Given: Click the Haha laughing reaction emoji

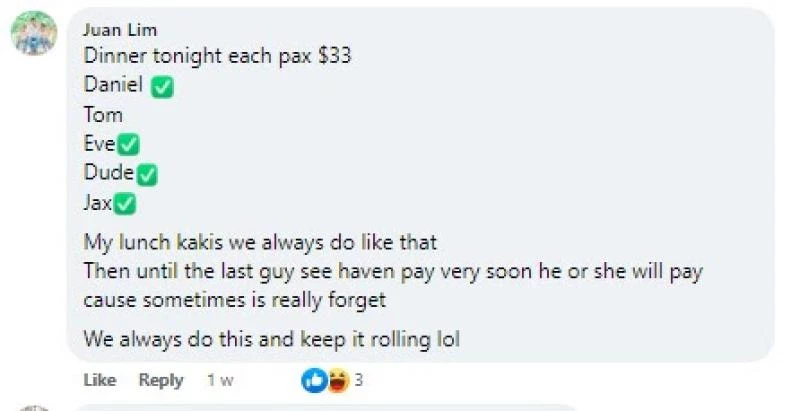Looking at the screenshot, I should tap(337, 380).
